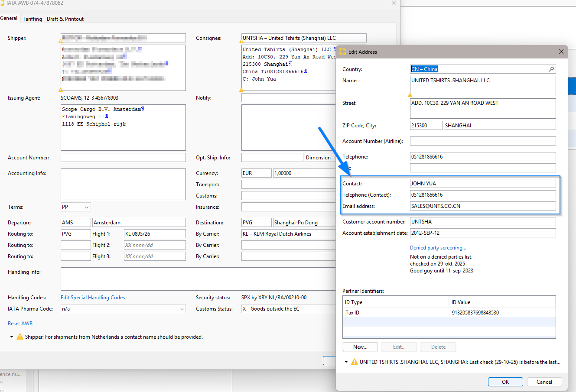The width and height of the screenshot is (576, 392).
Task: Click the Edit Address title bar icon
Action: coord(343,52)
